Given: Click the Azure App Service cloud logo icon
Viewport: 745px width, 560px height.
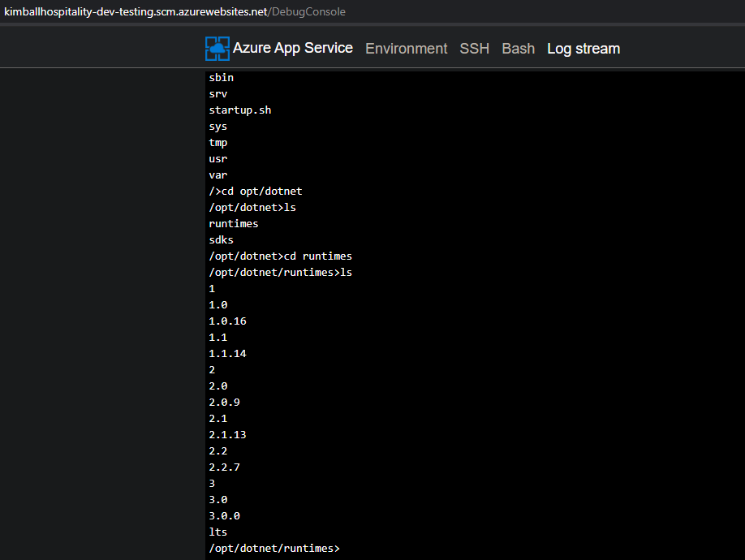Looking at the screenshot, I should pyautogui.click(x=217, y=49).
